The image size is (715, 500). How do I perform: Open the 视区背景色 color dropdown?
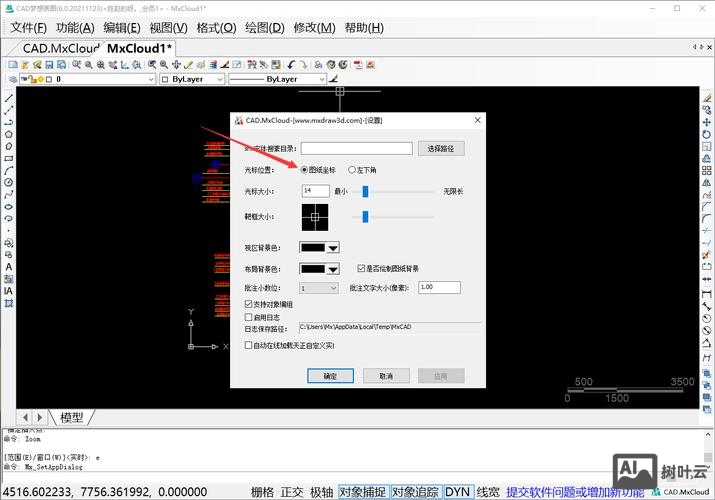(333, 247)
